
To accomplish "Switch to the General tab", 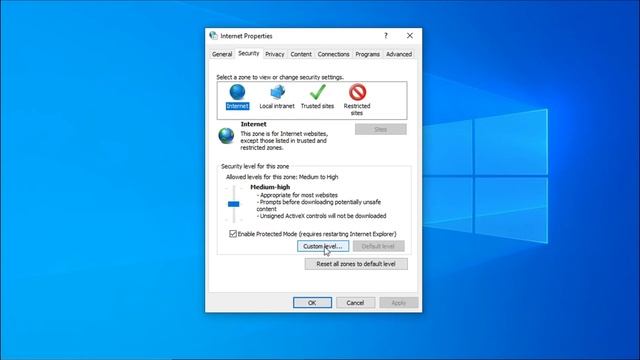I will [222, 54].
